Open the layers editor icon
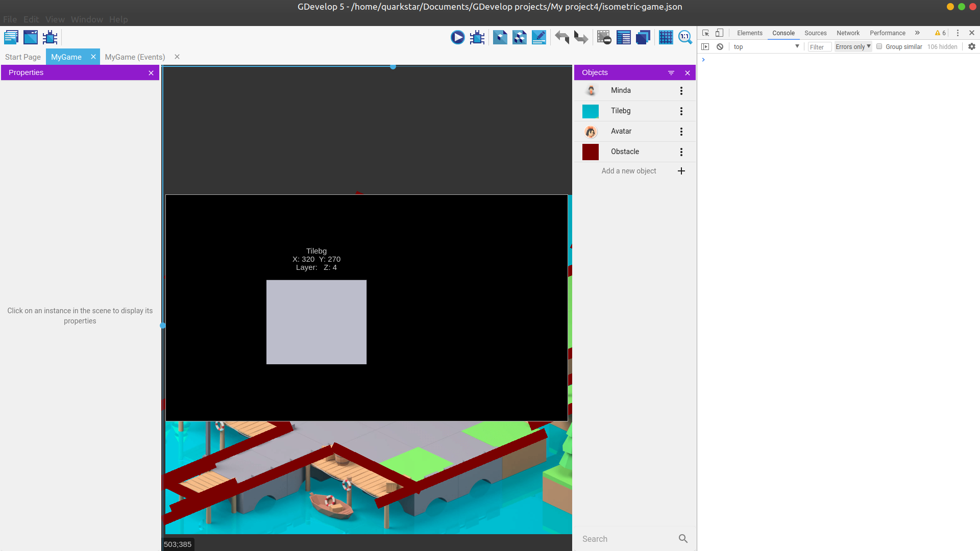Screen dimensions: 980x551 coord(643,37)
